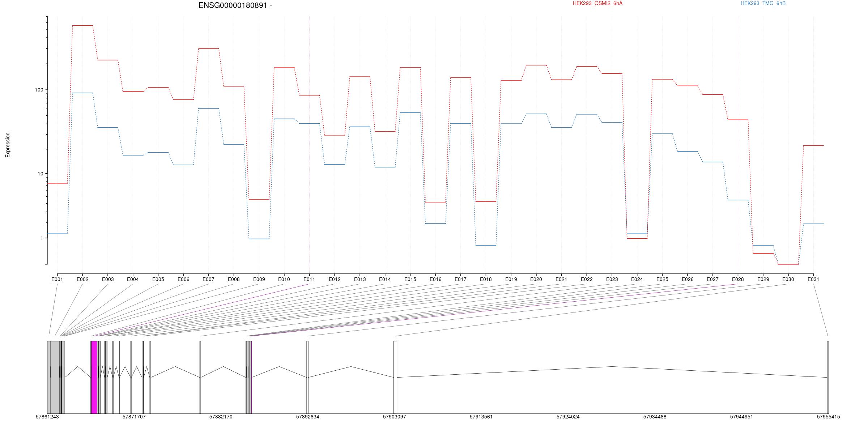
Task: Select the red legend label HEK293_OSMI2_6hA
Action: (597, 3)
